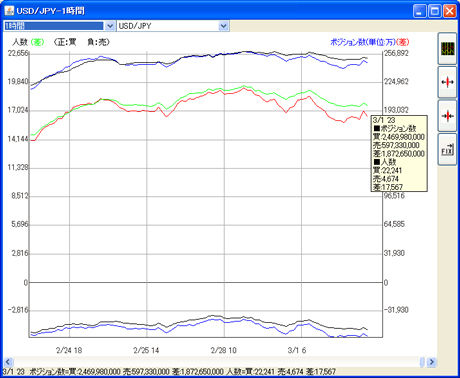460x378 pixels.
Task: Minimize the USD/JPY window
Action: tap(420, 11)
